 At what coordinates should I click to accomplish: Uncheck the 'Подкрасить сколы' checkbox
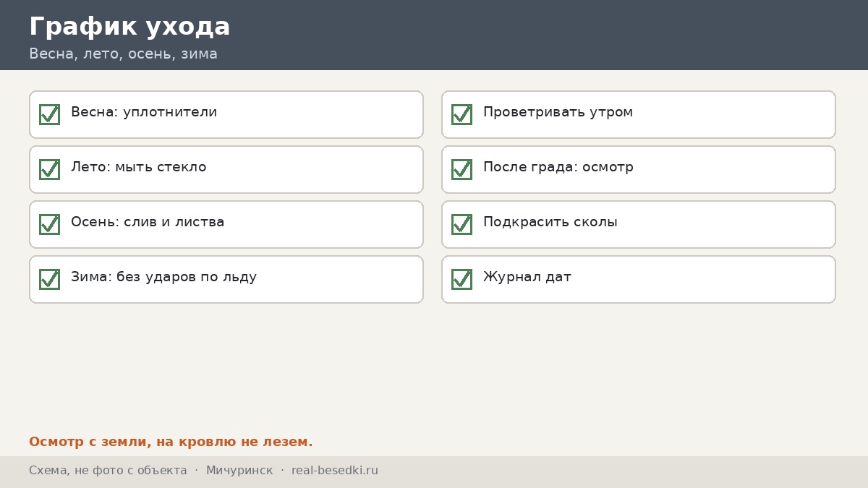coord(461,224)
